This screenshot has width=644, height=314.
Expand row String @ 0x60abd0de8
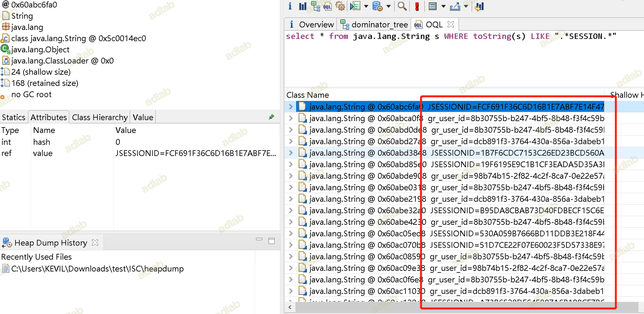point(291,130)
